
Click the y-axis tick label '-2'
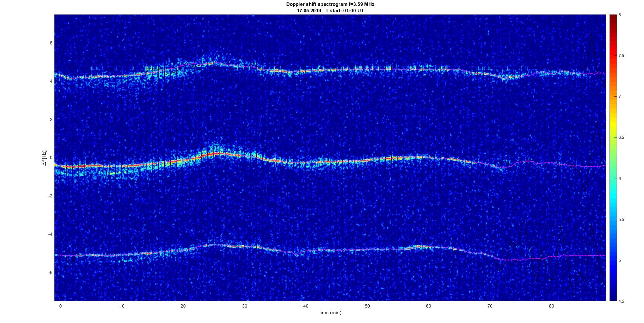point(50,196)
